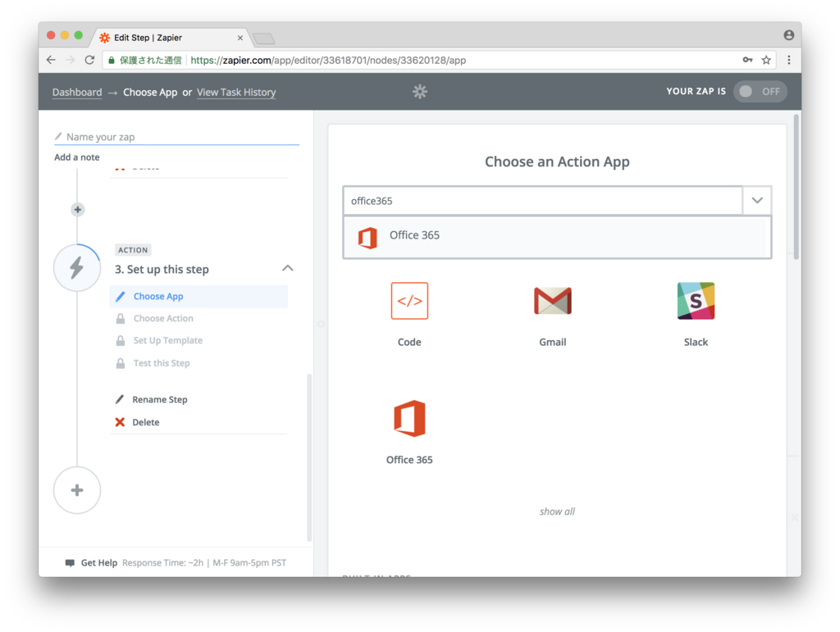Collapse the Set up this step section
This screenshot has height=632, width=840.
coord(288,268)
